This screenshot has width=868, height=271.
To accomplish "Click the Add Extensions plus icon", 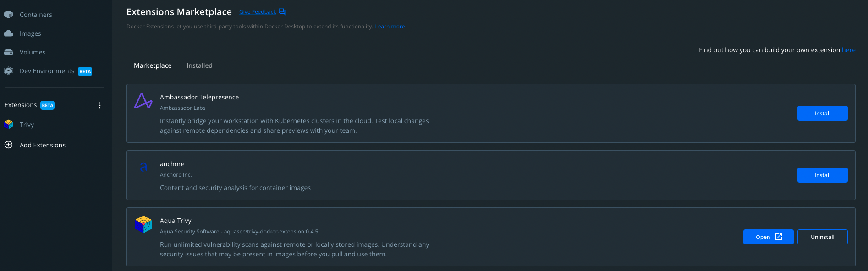I will (8, 145).
